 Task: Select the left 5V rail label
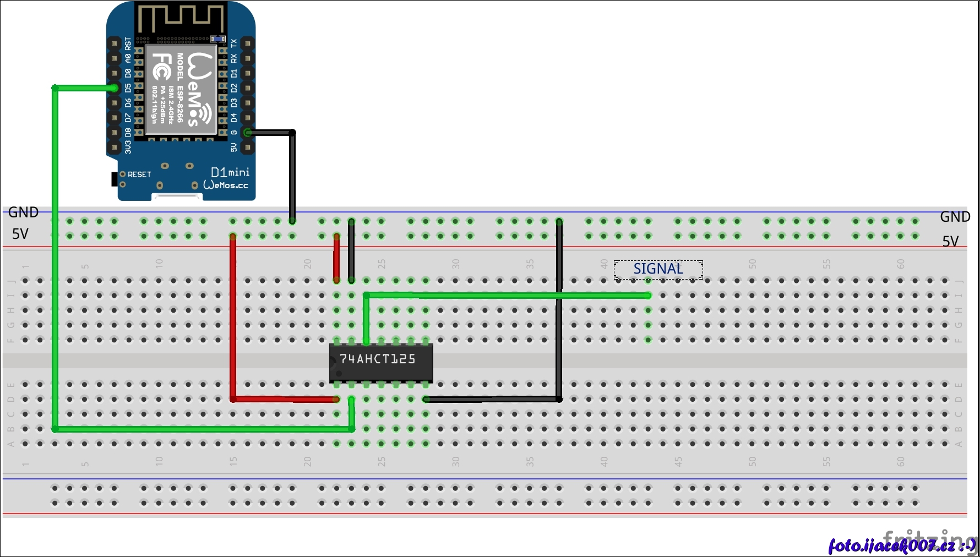[x=20, y=234]
